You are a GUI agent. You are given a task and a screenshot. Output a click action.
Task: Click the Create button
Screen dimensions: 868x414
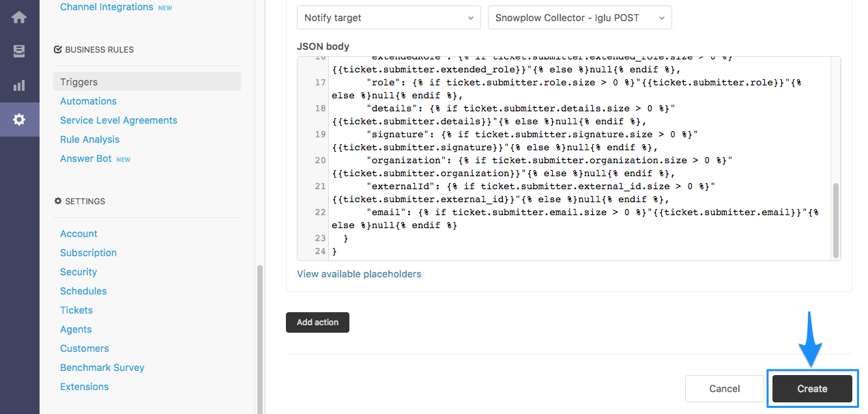tap(812, 389)
